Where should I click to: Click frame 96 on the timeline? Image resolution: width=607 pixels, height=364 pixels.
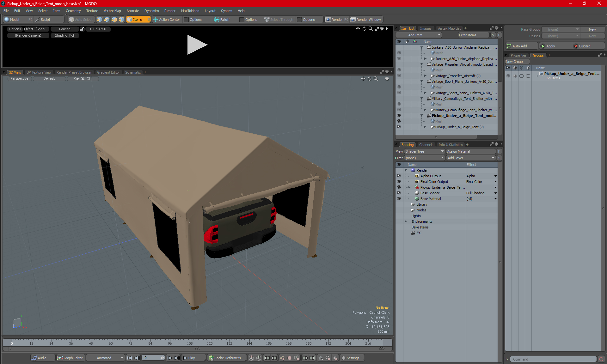click(x=170, y=343)
